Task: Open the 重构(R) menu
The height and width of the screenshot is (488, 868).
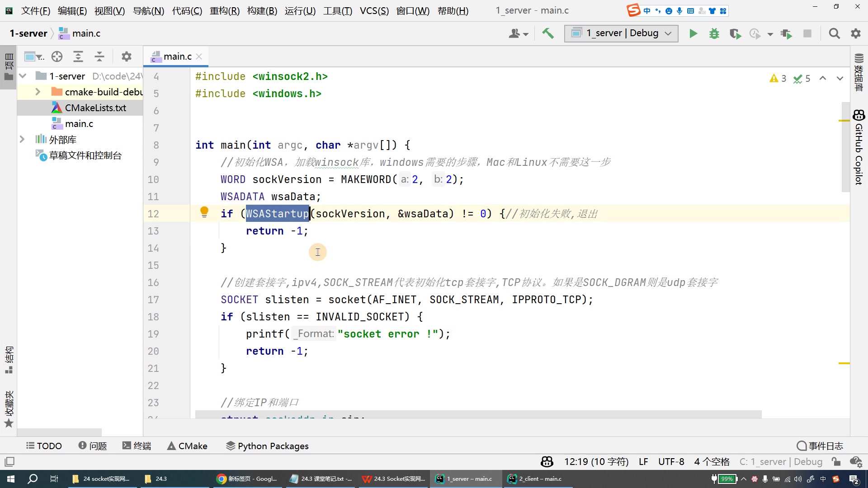Action: click(224, 10)
